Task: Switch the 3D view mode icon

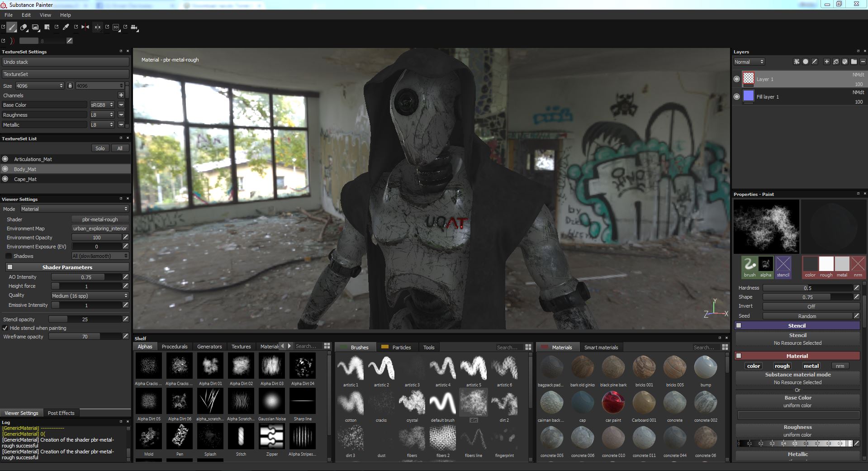Action: [x=116, y=27]
